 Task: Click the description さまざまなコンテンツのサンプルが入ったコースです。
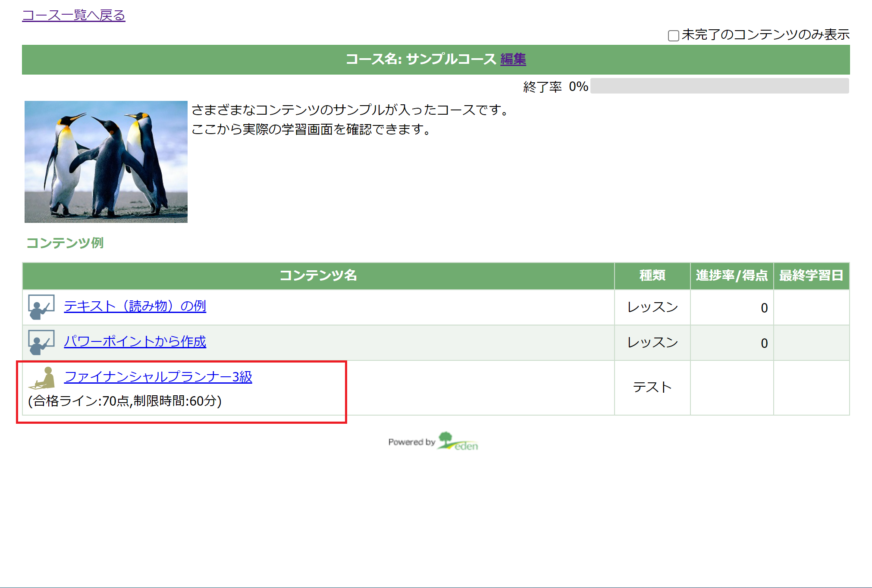350,110
